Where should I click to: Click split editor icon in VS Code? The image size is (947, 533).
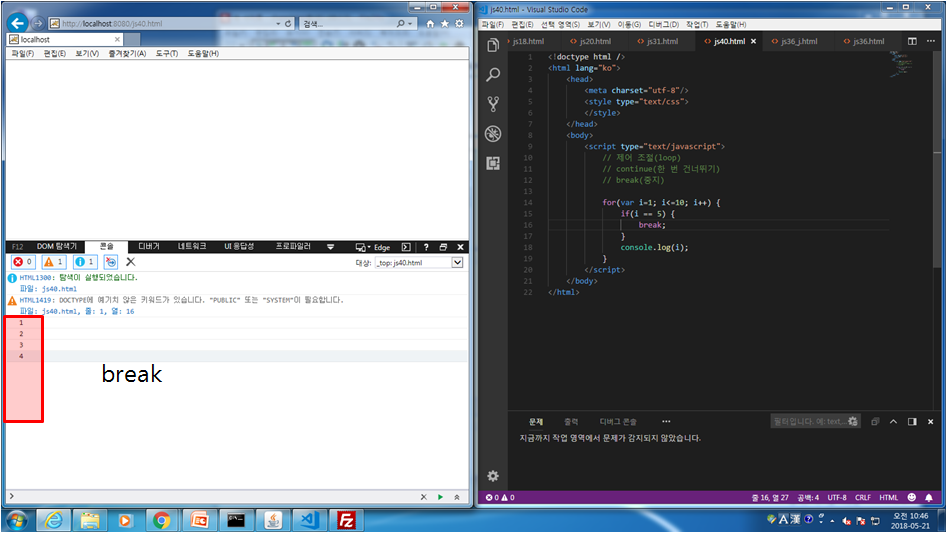point(912,41)
